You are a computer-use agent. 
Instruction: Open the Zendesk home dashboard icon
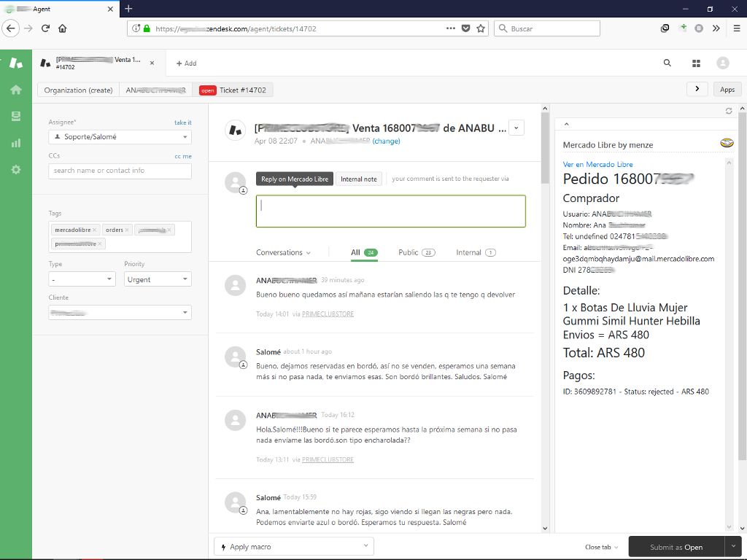point(15,90)
